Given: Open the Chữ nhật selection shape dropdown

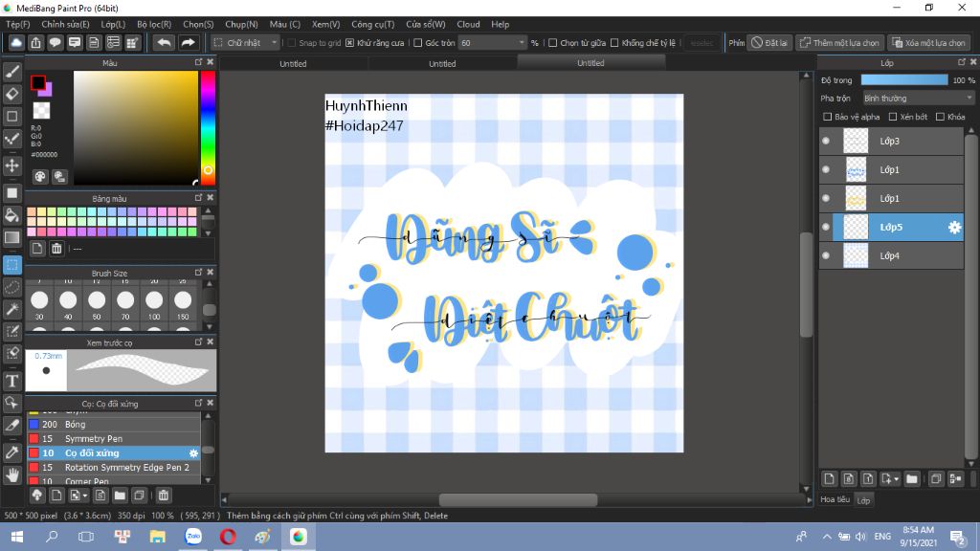Looking at the screenshot, I should tap(246, 43).
